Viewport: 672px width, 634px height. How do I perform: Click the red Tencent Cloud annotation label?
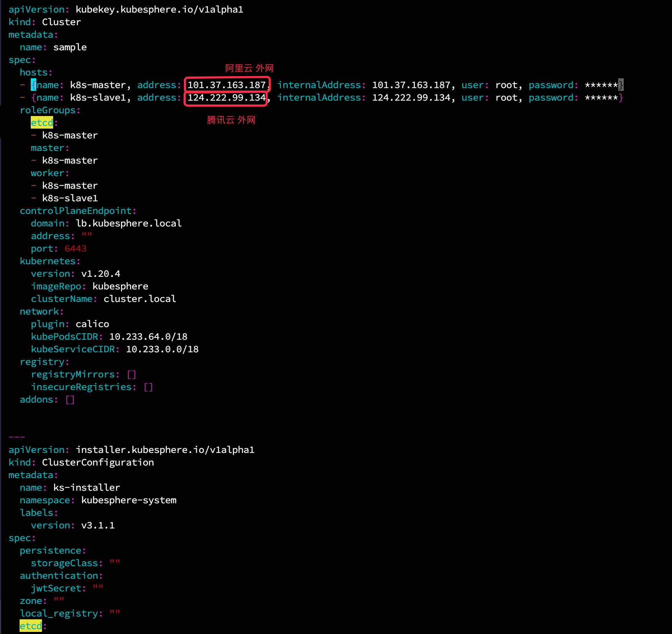[231, 120]
